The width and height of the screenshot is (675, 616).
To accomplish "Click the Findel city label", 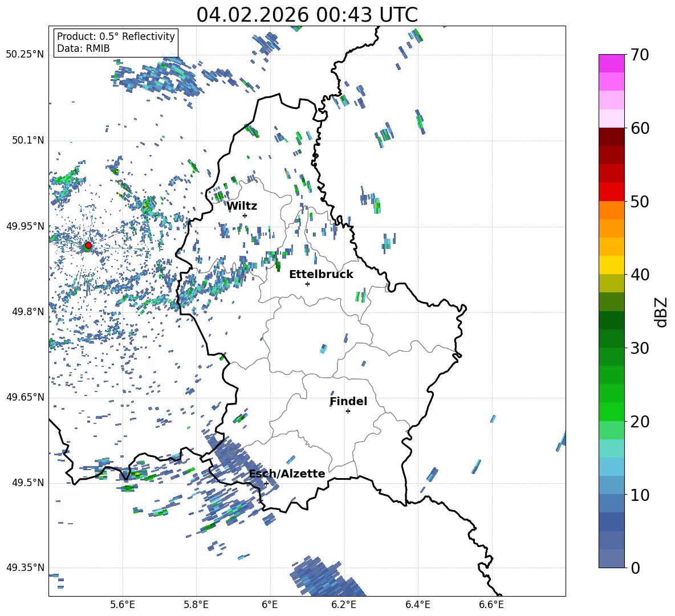I will (348, 402).
